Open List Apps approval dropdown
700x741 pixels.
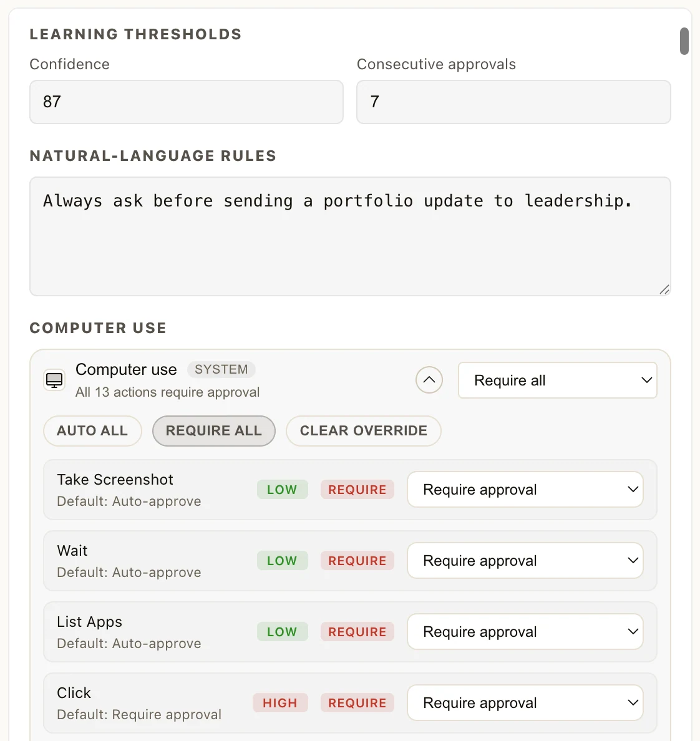click(x=525, y=632)
